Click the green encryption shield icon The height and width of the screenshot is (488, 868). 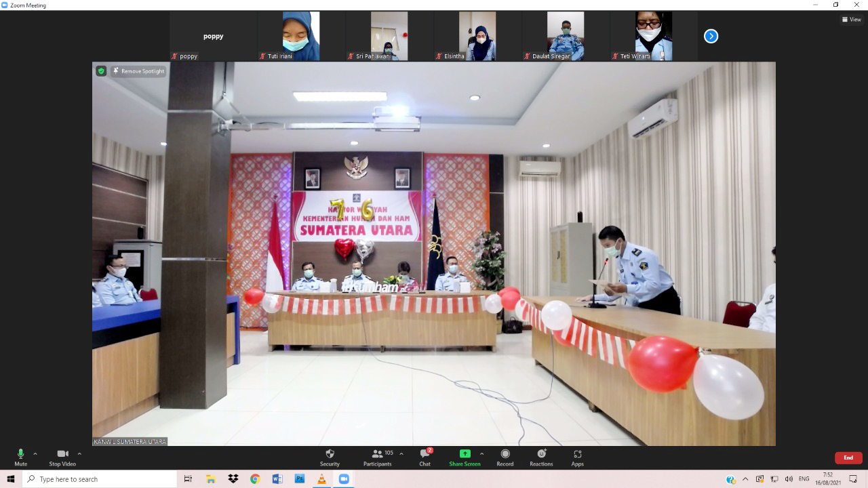[101, 71]
